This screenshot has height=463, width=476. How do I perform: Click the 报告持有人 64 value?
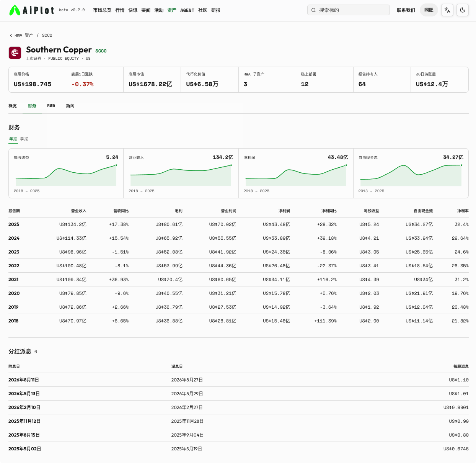[362, 84]
